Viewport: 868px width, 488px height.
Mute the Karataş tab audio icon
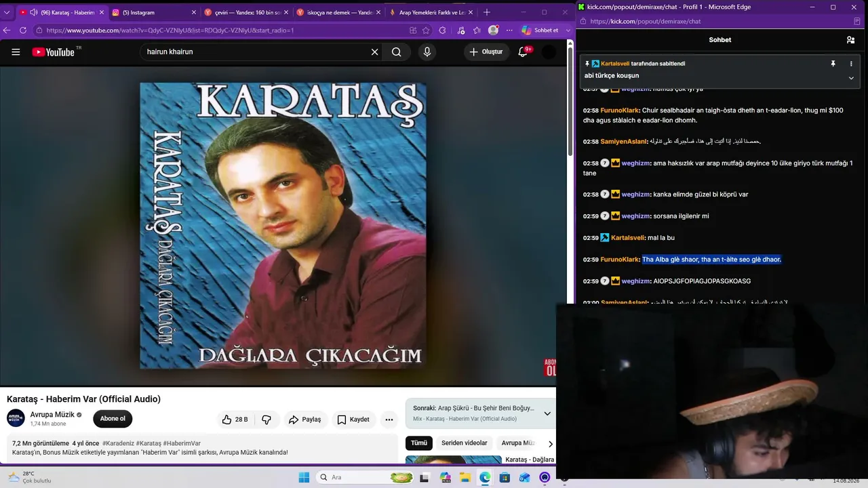[x=34, y=12]
